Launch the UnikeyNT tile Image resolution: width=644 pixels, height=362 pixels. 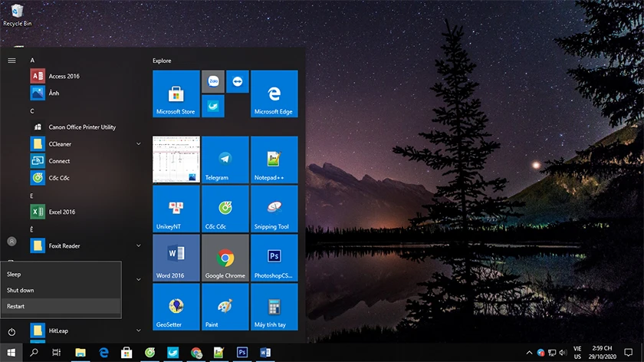(x=176, y=209)
